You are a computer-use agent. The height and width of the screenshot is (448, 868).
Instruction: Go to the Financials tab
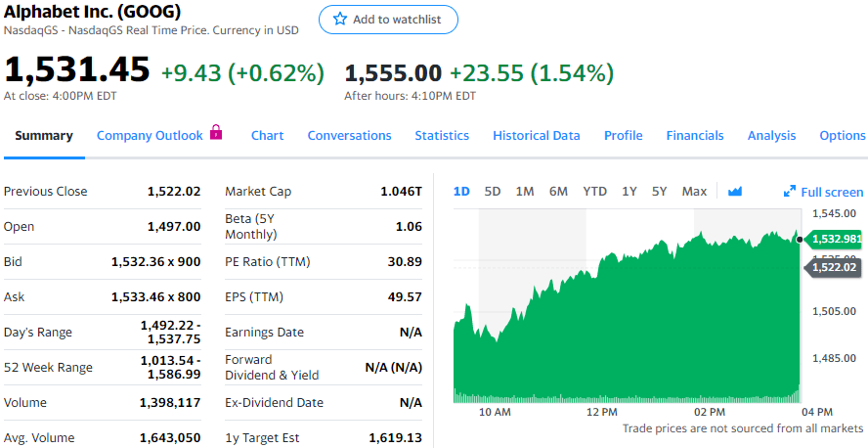coord(695,136)
